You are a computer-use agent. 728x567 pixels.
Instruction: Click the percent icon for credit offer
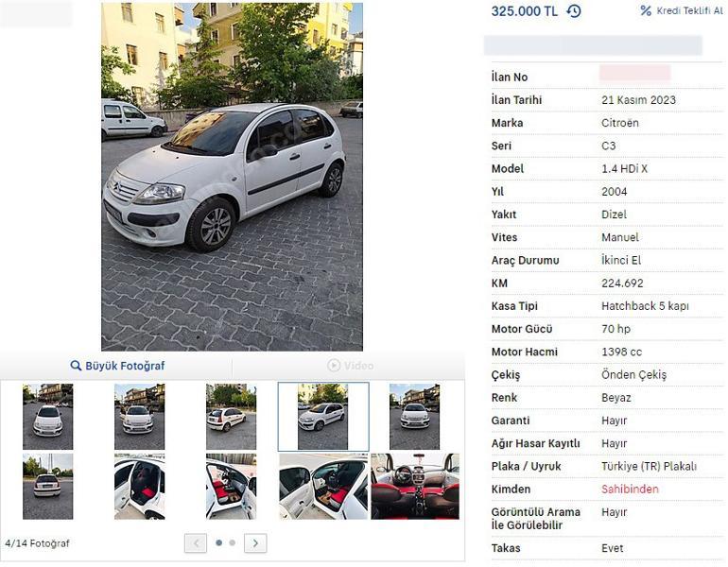[646, 10]
